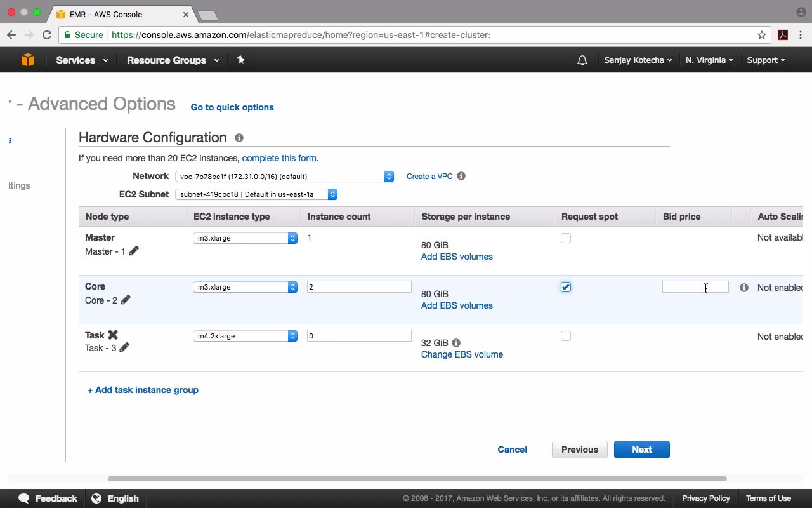Click the complete this form link
This screenshot has width=812, height=508.
click(x=279, y=158)
